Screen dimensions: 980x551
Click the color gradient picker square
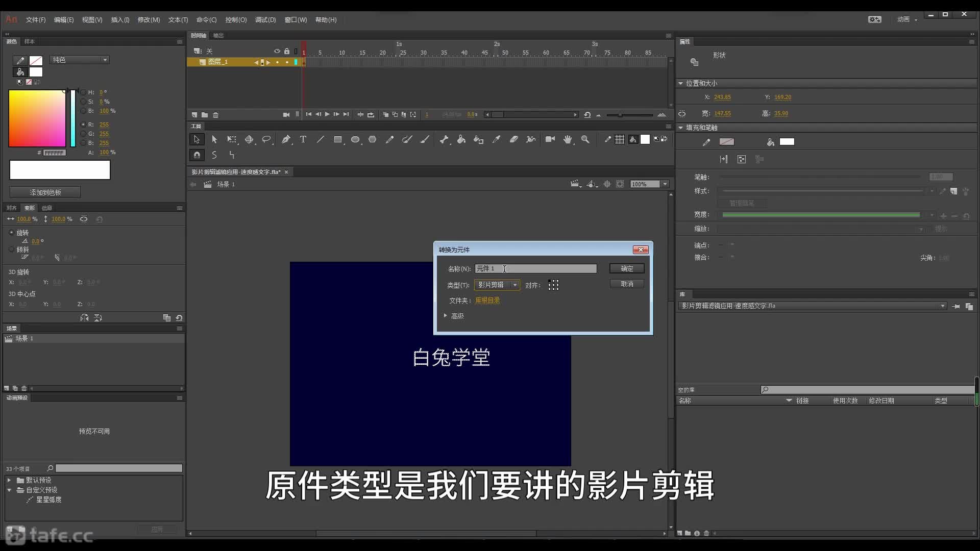37,118
